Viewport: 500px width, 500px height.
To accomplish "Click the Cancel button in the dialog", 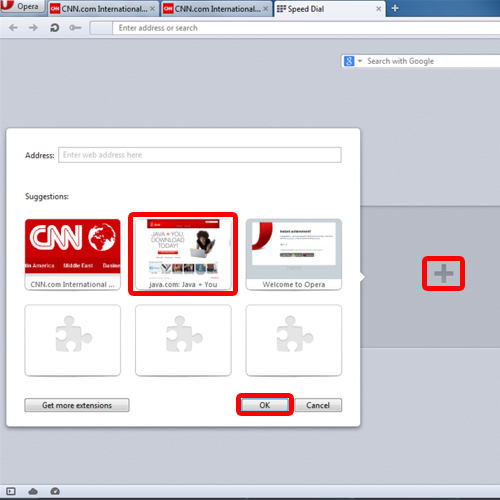I will pyautogui.click(x=318, y=405).
